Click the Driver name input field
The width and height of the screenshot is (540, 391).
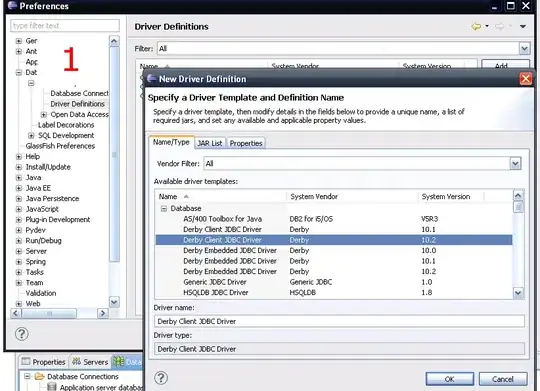tap(339, 321)
